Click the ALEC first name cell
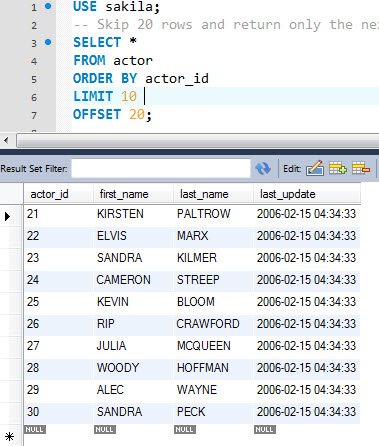This screenshot has width=379, height=446. (x=133, y=390)
